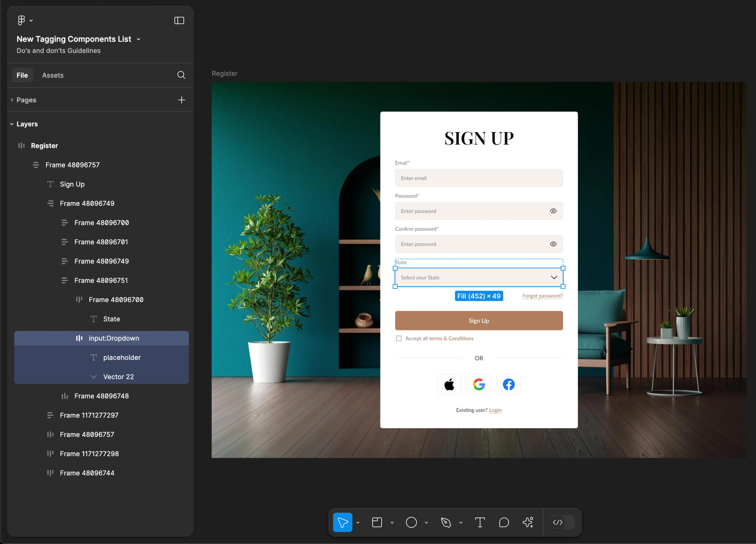Select the Frame 48096751 layer
Viewport: 756px width, 544px height.
tap(101, 281)
